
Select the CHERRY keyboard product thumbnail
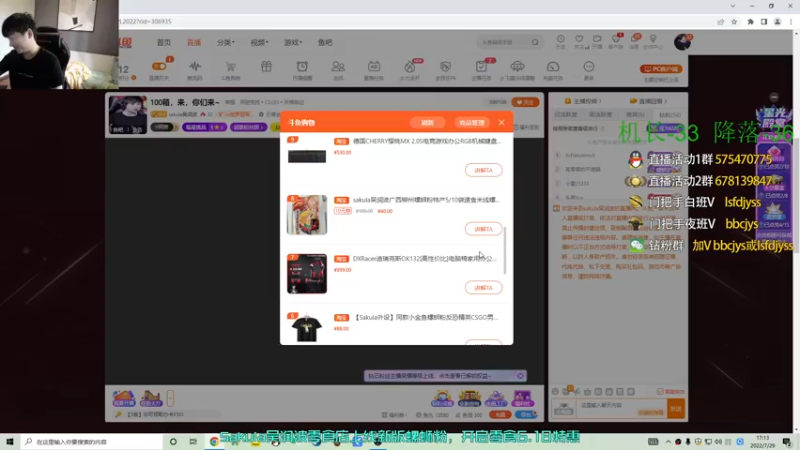(307, 156)
